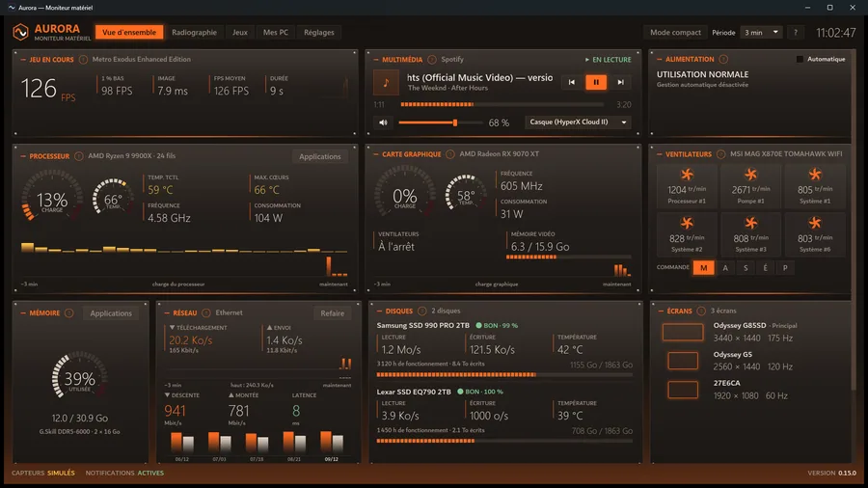Open Applications in the Processeur panel

(x=319, y=156)
